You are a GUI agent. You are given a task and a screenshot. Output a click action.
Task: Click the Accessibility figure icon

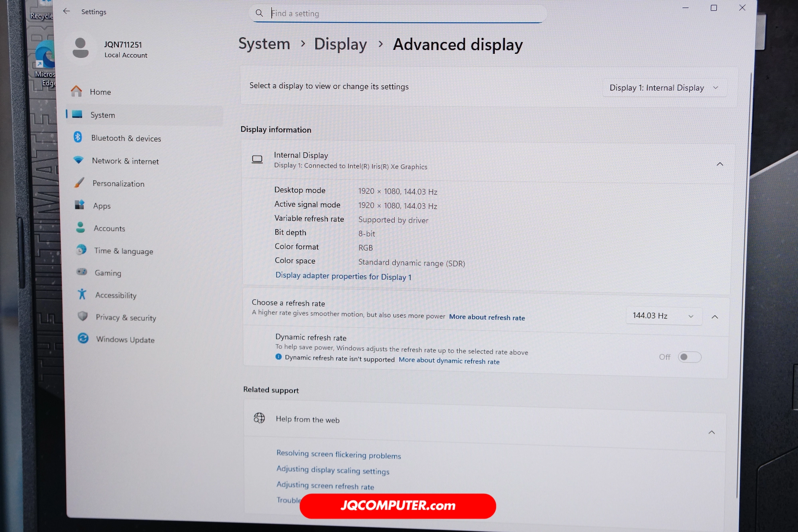click(x=82, y=294)
